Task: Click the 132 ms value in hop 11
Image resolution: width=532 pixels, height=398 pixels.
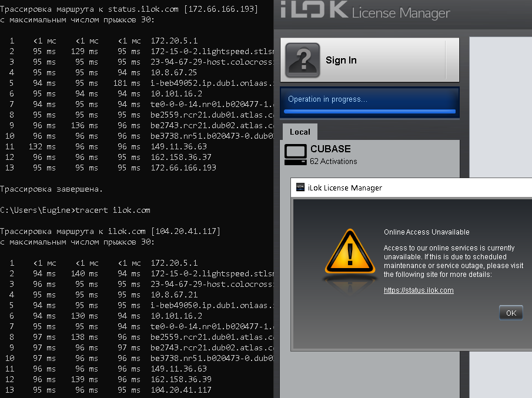Action: (x=42, y=146)
